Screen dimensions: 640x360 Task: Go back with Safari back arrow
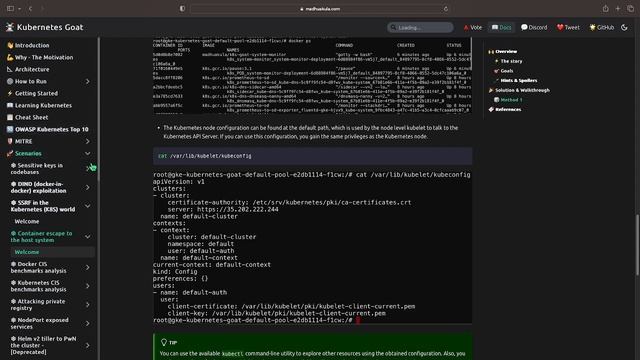click(x=30, y=9)
